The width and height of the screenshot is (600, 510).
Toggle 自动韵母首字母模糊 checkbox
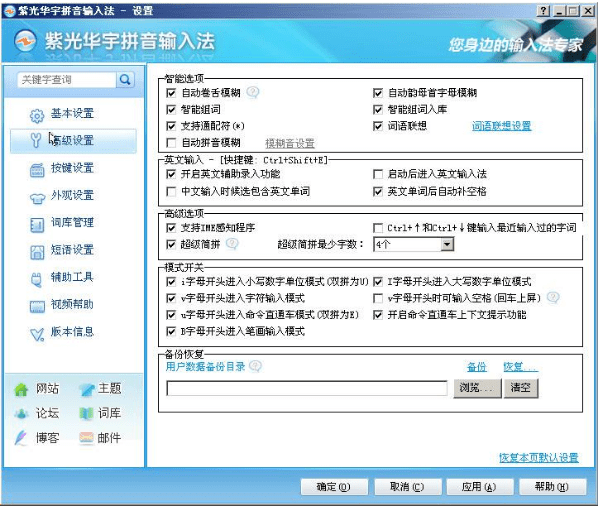[378, 93]
